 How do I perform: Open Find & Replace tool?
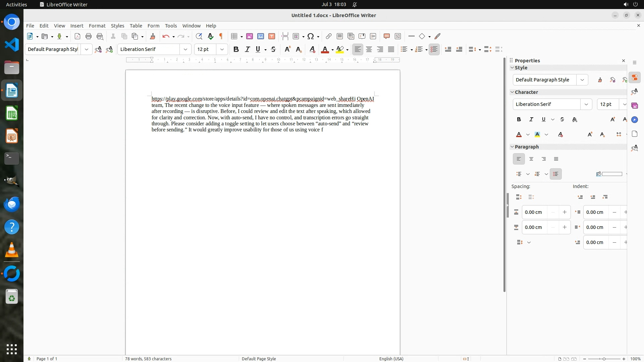(x=199, y=36)
